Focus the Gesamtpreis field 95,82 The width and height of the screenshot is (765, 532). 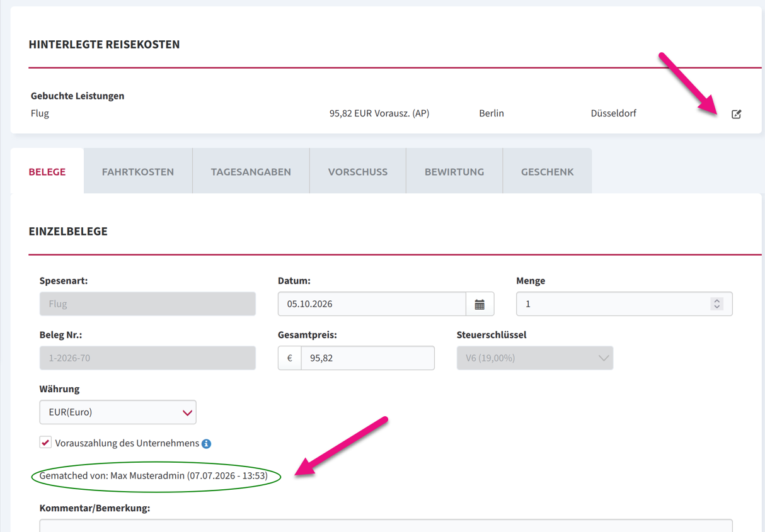368,358
